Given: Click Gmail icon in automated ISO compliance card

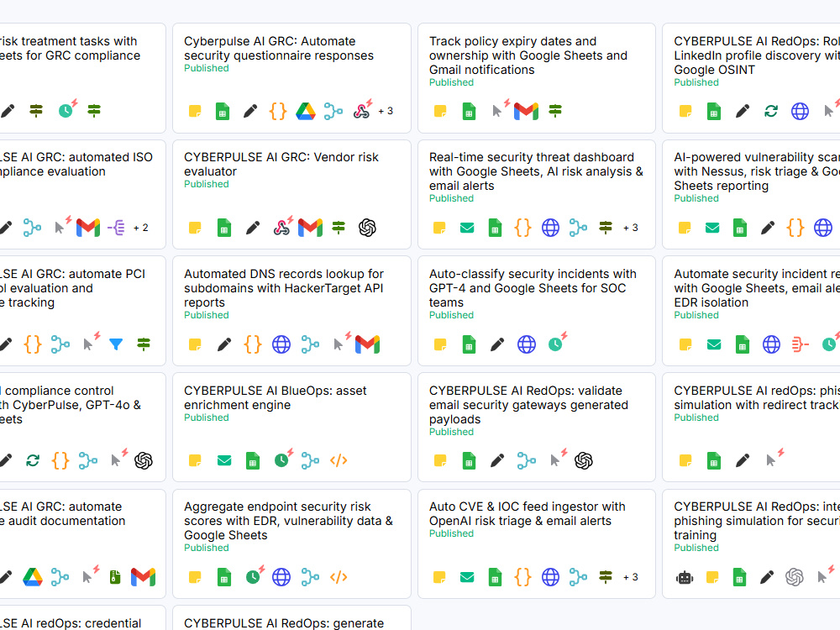Looking at the screenshot, I should tap(88, 228).
